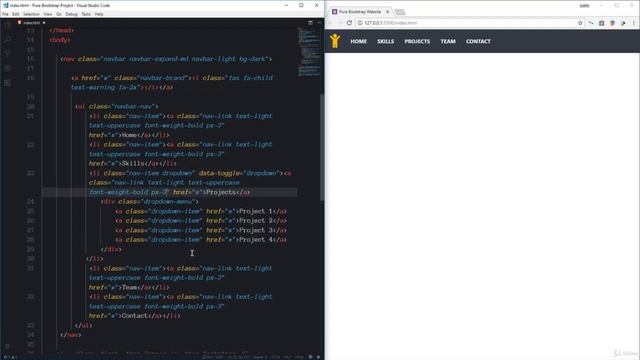
Task: Open the PROJECTS dropdown in the webpage navbar
Action: (417, 41)
